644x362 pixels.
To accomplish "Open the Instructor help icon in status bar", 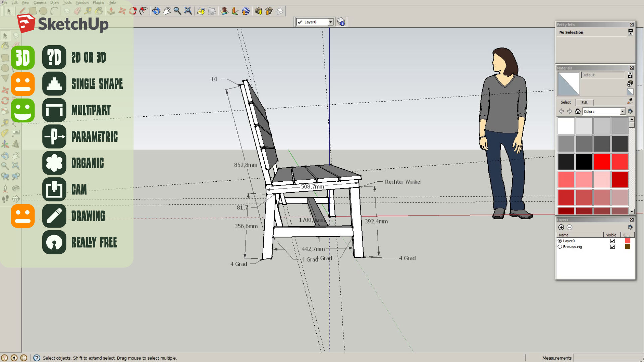I will 37,358.
